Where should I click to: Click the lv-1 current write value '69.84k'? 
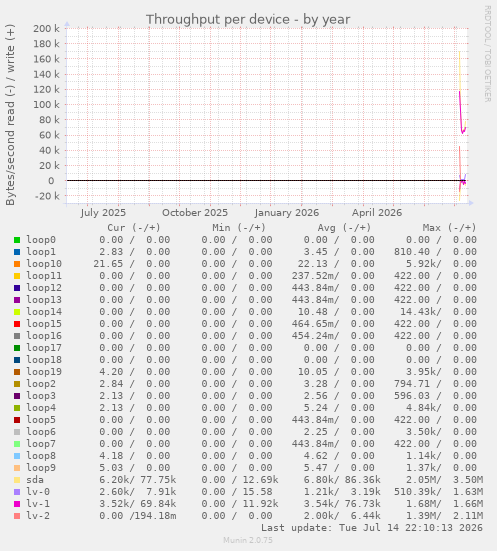click(158, 504)
